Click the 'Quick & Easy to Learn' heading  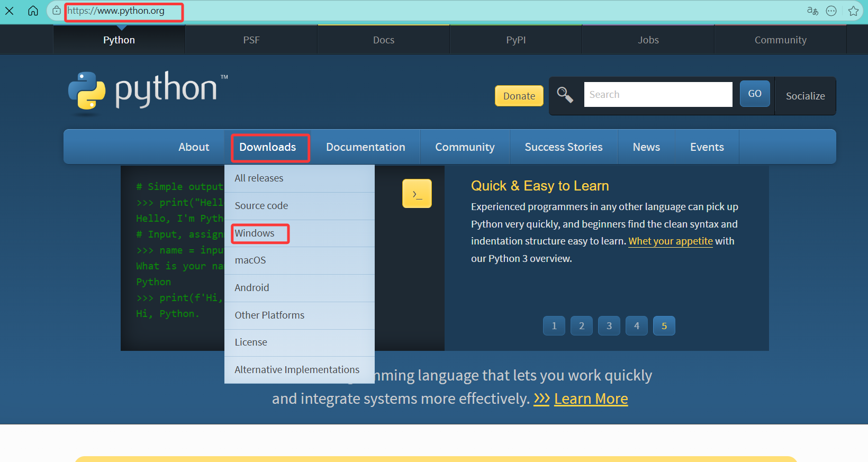point(540,186)
